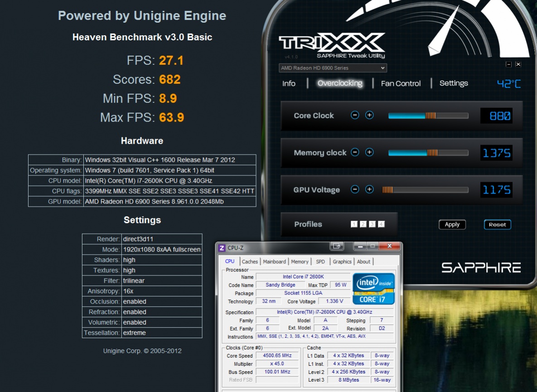Click the CPU-Z title bar icon

[x=222, y=248]
